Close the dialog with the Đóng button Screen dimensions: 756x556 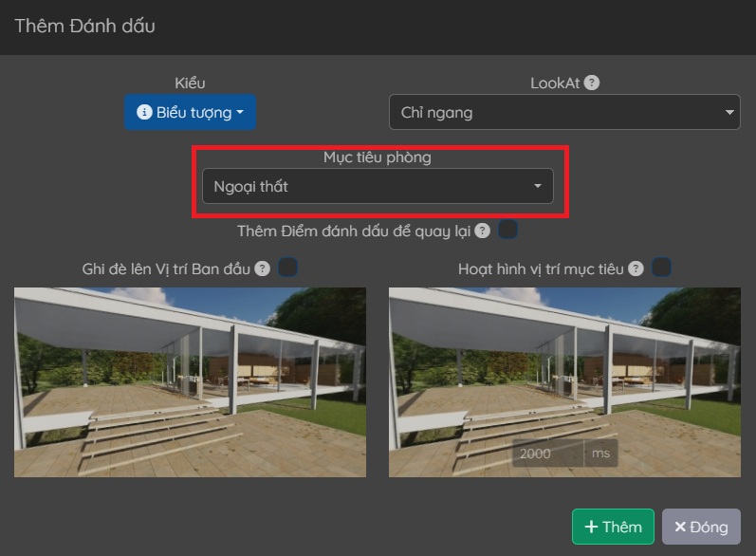701,528
